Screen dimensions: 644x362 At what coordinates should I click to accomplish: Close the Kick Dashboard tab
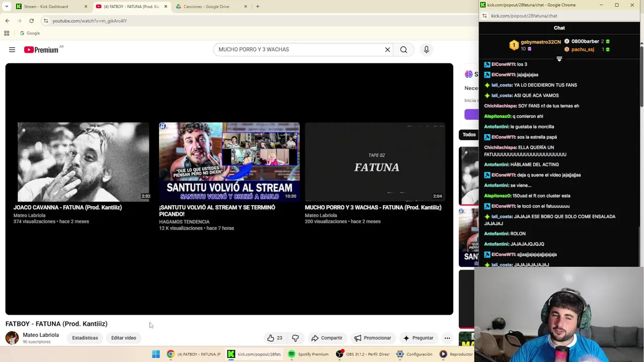pos(86,7)
